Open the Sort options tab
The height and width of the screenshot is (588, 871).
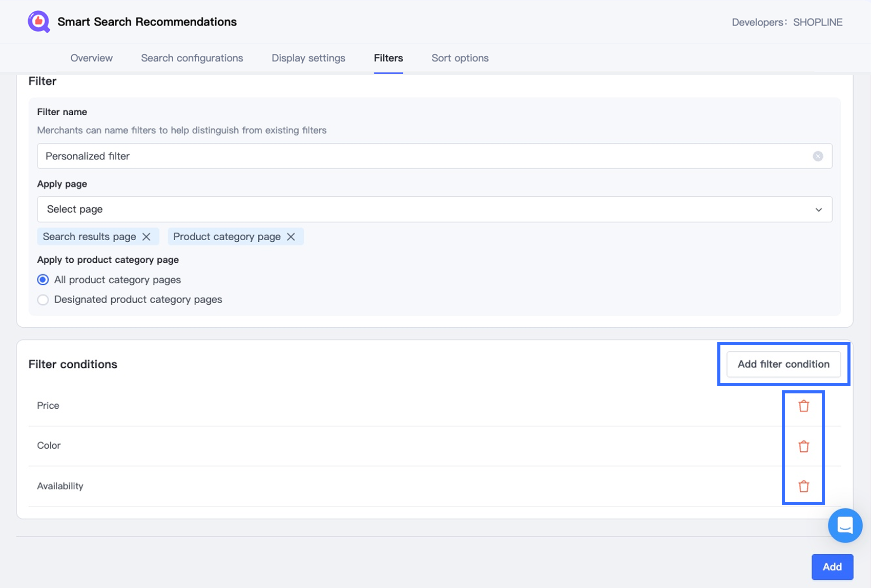click(460, 58)
